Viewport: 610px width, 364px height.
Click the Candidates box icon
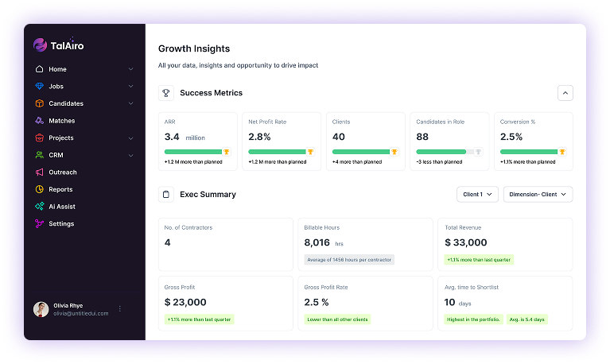pyautogui.click(x=40, y=104)
